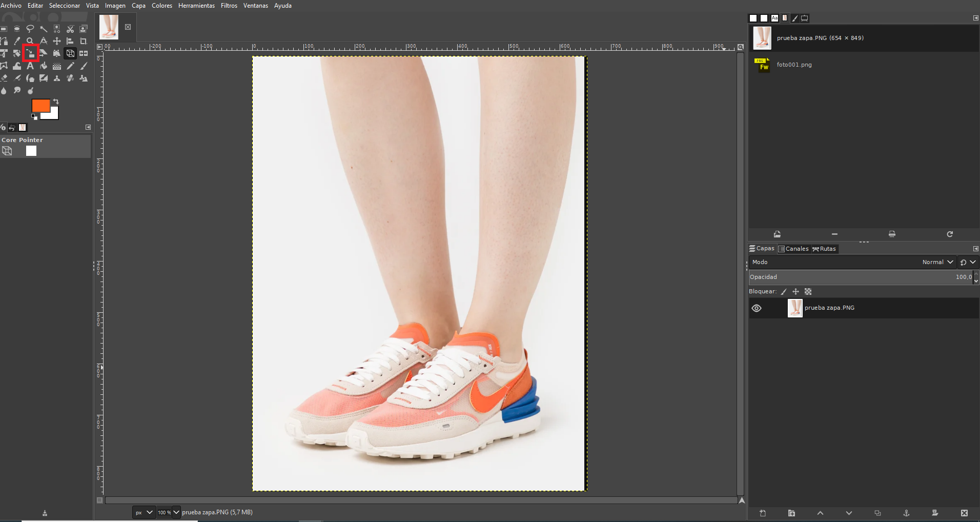Select the Eraser tool
This screenshot has width=980, height=522.
click(x=4, y=78)
